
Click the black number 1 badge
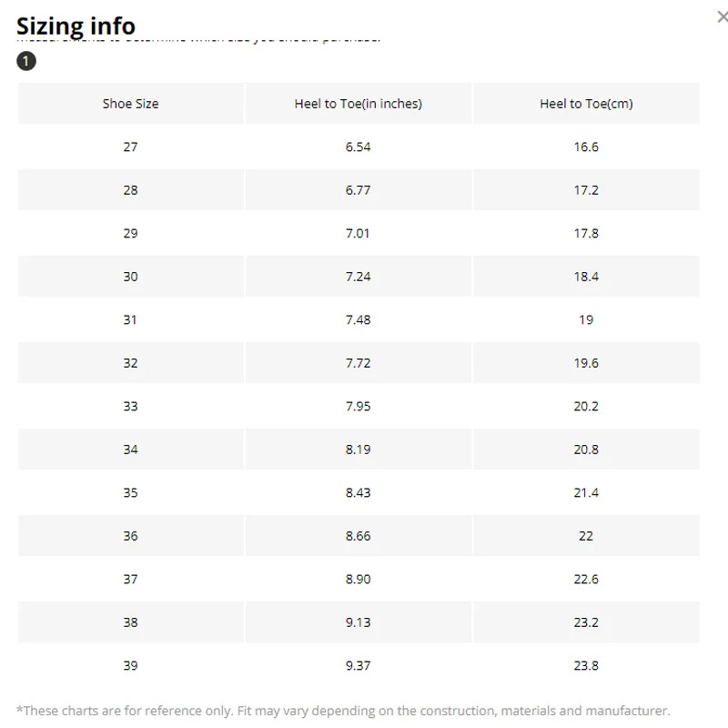coord(26,62)
